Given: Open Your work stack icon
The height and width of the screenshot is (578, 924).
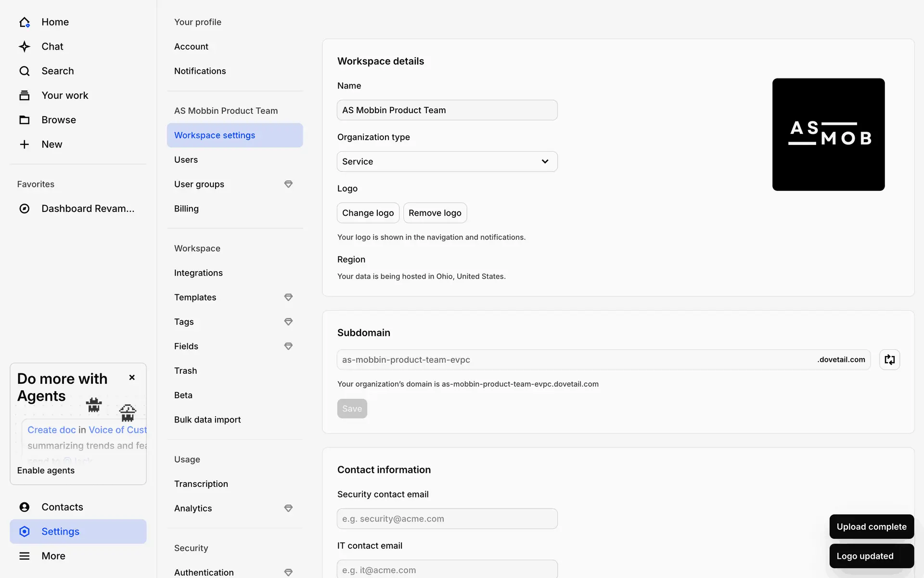Looking at the screenshot, I should click(24, 95).
